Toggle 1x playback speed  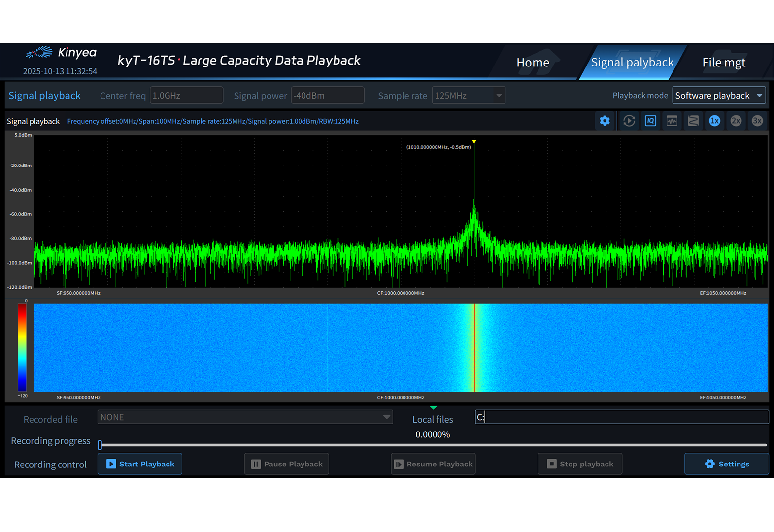[714, 121]
